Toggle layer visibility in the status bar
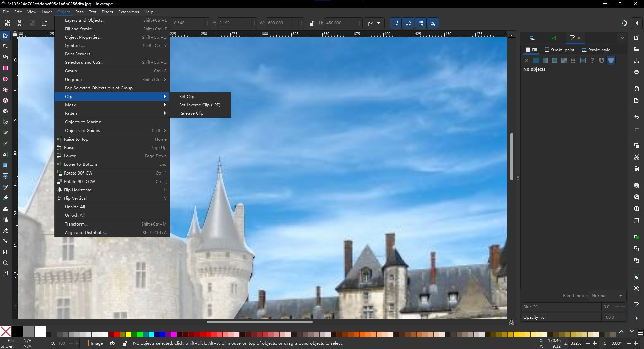 pos(112,343)
